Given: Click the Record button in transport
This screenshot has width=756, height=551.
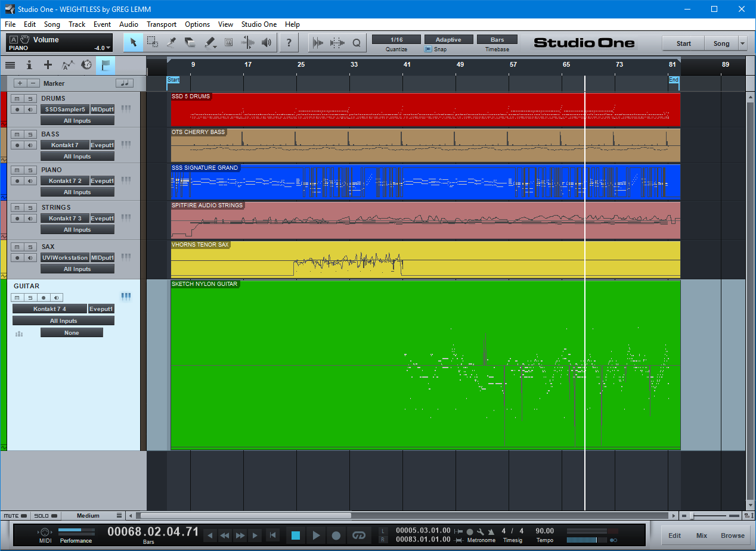Looking at the screenshot, I should click(x=336, y=535).
